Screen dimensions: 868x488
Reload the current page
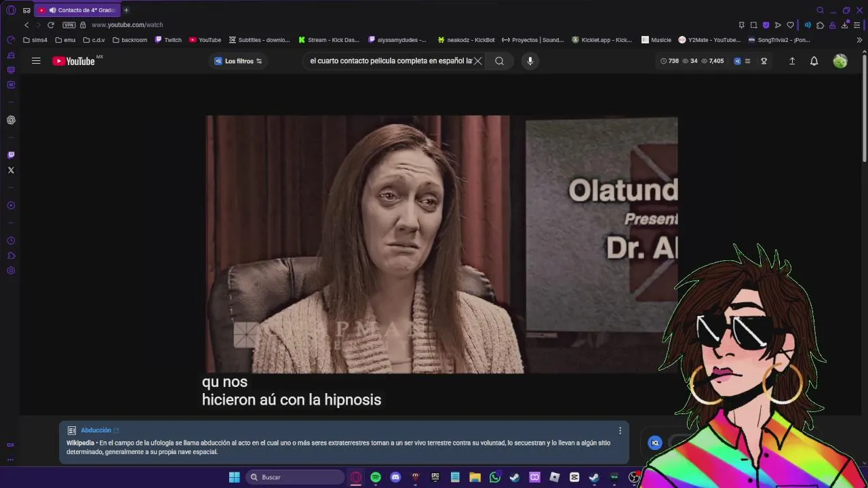(x=50, y=25)
